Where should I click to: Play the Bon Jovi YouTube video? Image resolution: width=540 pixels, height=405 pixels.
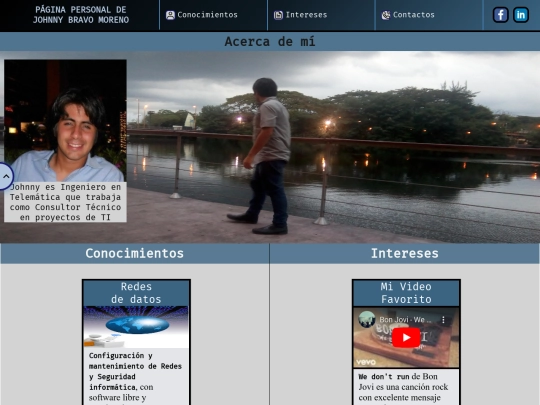[406, 338]
